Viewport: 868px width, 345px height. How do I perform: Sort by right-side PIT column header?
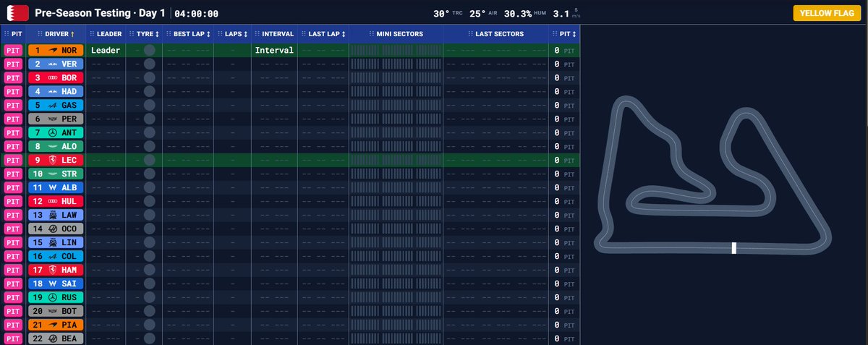pos(563,33)
